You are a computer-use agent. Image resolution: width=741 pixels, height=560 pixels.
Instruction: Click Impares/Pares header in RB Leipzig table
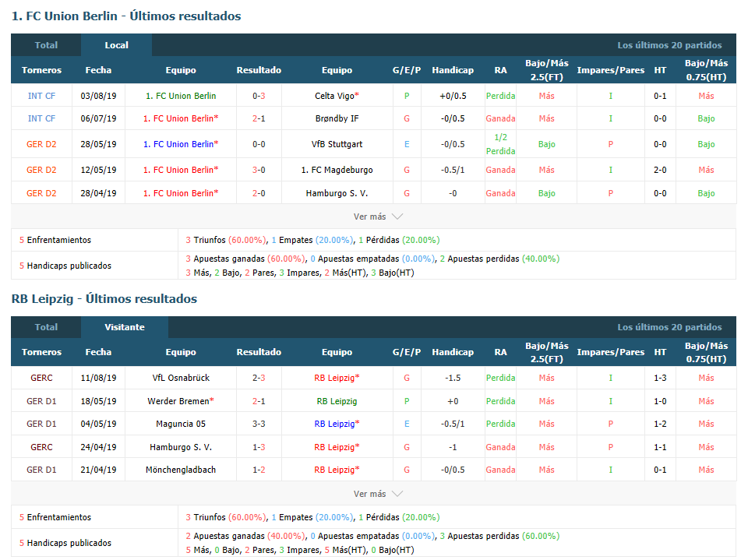(611, 352)
